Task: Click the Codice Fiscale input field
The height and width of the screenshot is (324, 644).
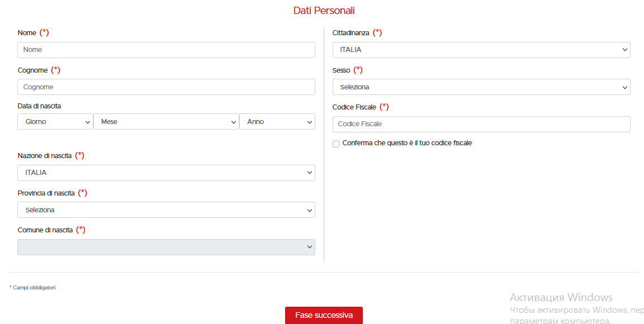Action: pyautogui.click(x=481, y=124)
